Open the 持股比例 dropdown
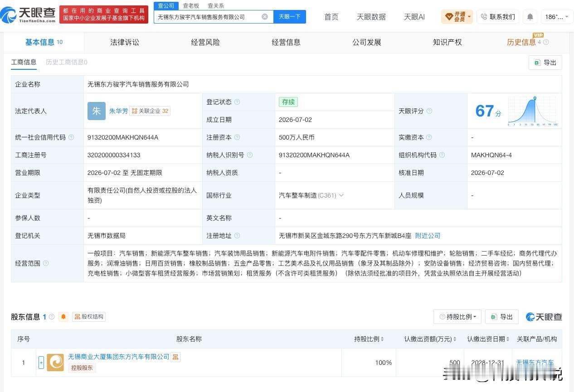The width and height of the screenshot is (574, 392). tap(457, 317)
